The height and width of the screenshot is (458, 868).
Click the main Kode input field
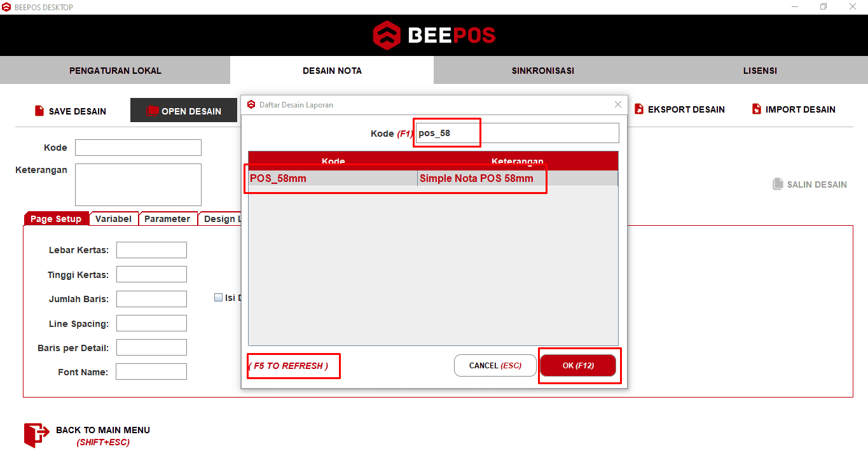click(x=138, y=148)
